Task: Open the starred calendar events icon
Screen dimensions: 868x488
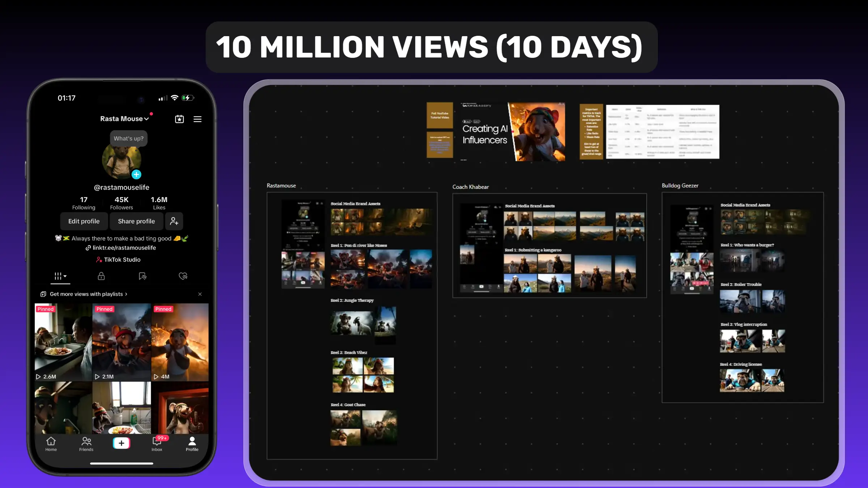Action: pos(179,119)
